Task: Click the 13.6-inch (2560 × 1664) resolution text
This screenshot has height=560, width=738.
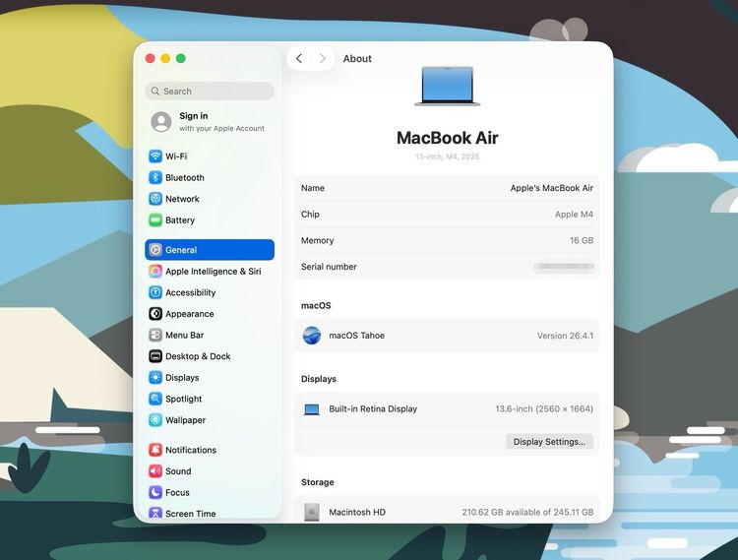Action: click(544, 409)
